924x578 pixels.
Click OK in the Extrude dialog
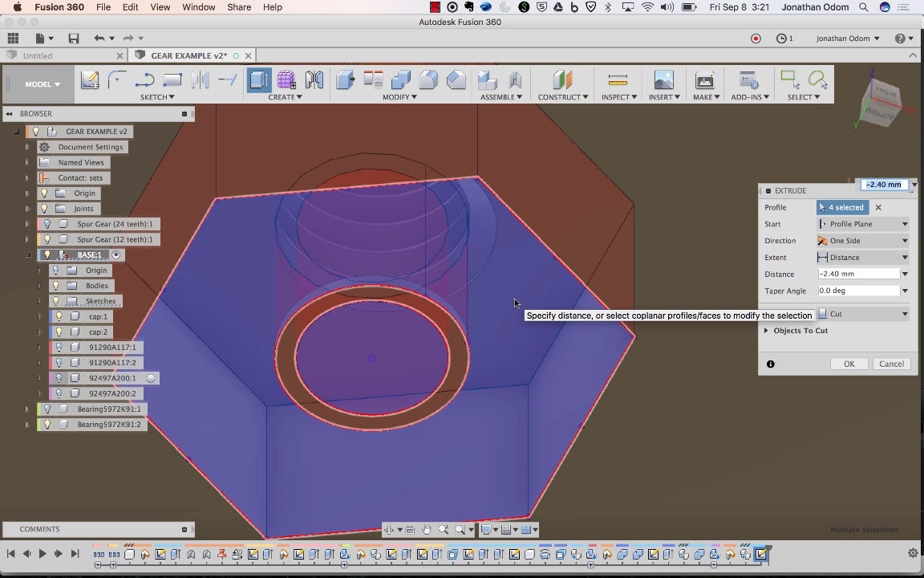[849, 364]
